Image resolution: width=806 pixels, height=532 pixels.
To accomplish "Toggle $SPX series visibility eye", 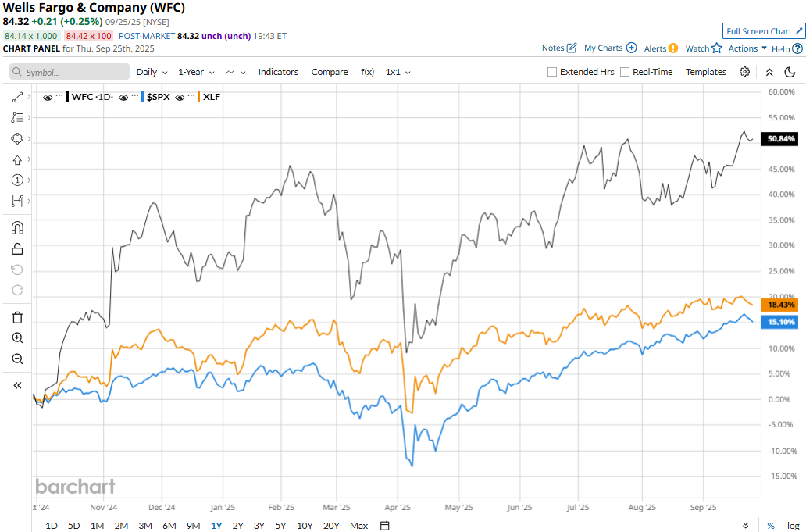I will coord(123,97).
